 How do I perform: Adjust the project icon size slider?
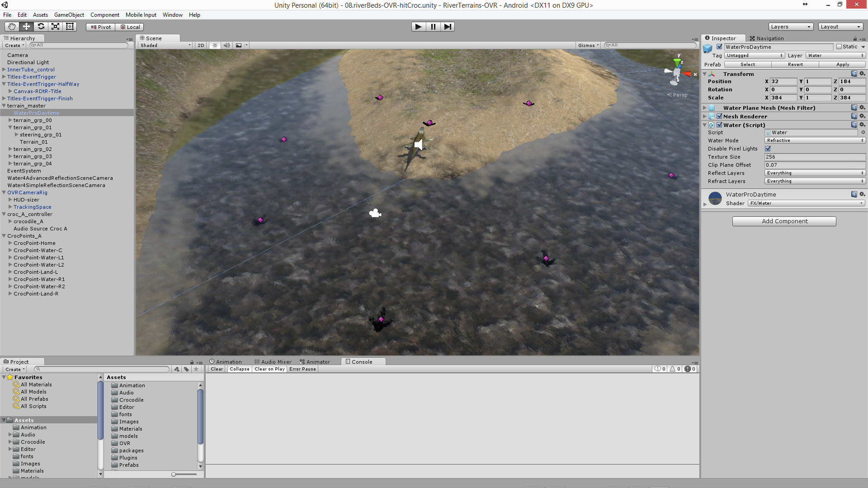click(174, 474)
